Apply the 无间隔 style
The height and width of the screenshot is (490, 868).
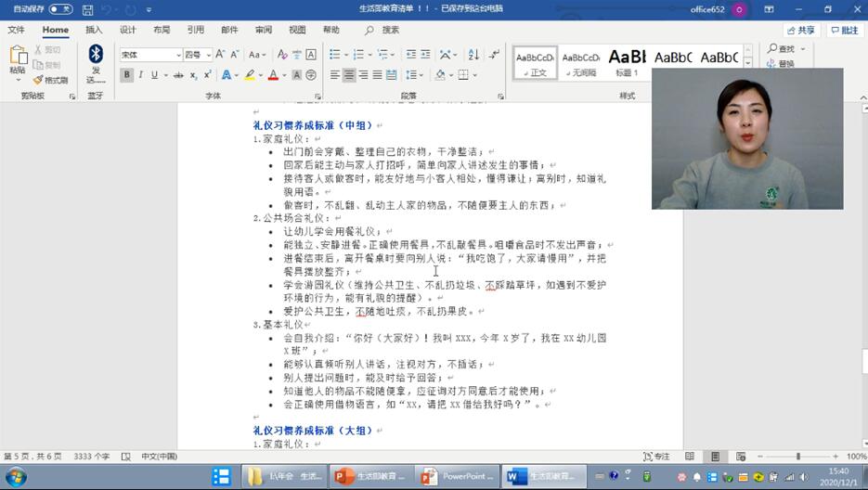[x=581, y=63]
